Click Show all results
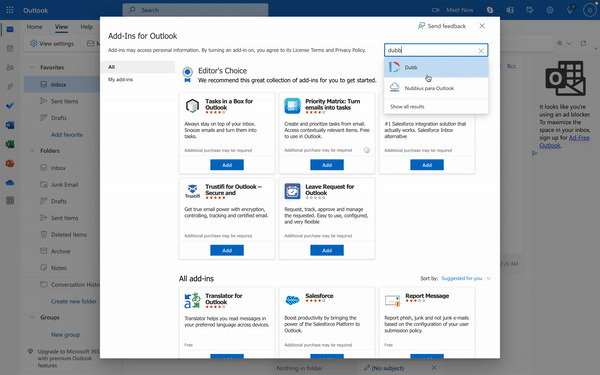Viewport: 600px width, 375px height. pyautogui.click(x=407, y=107)
